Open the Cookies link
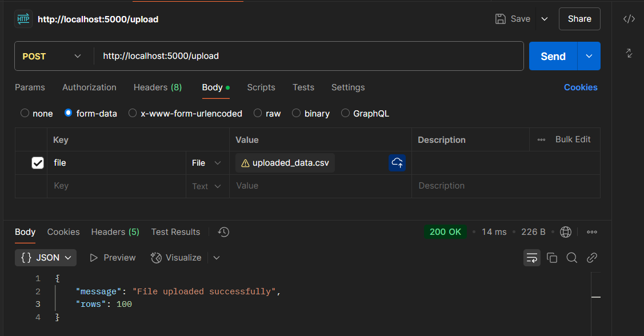644x336 pixels. click(x=581, y=87)
